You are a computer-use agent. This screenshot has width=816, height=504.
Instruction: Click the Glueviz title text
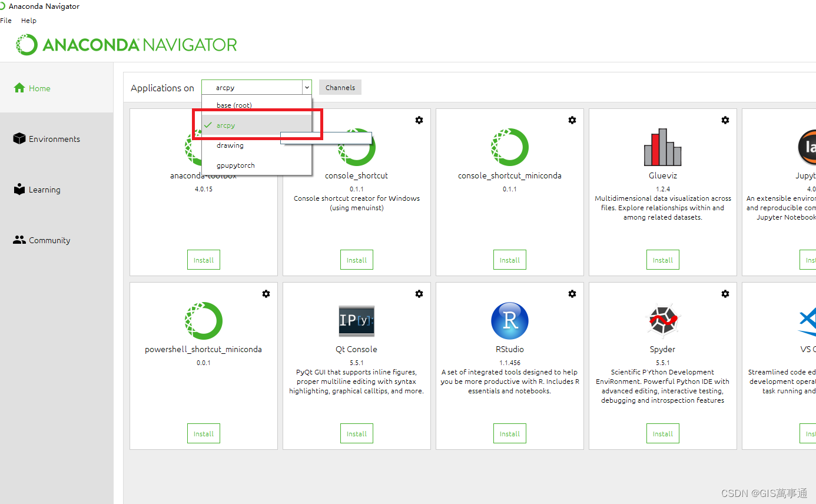point(663,175)
